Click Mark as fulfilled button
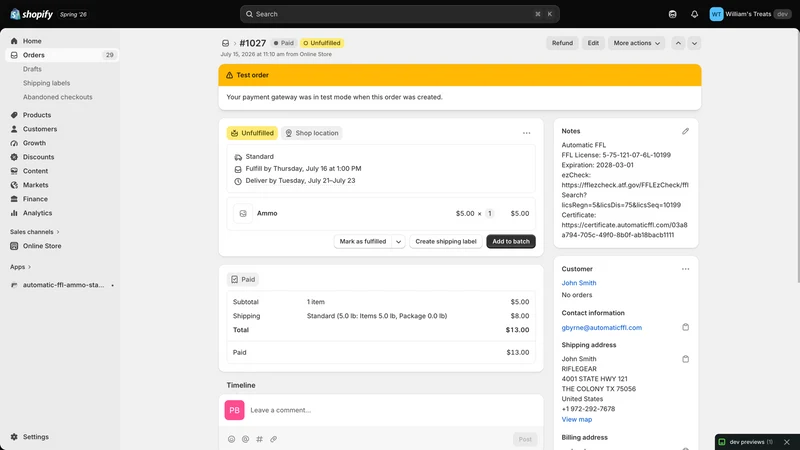 (363, 241)
